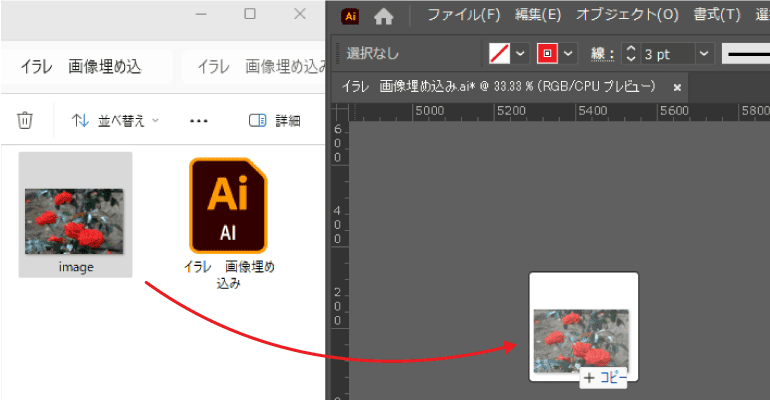Viewport: 770px width, 400px height.
Task: Click the trash delete icon in Explorer
Action: [25, 120]
